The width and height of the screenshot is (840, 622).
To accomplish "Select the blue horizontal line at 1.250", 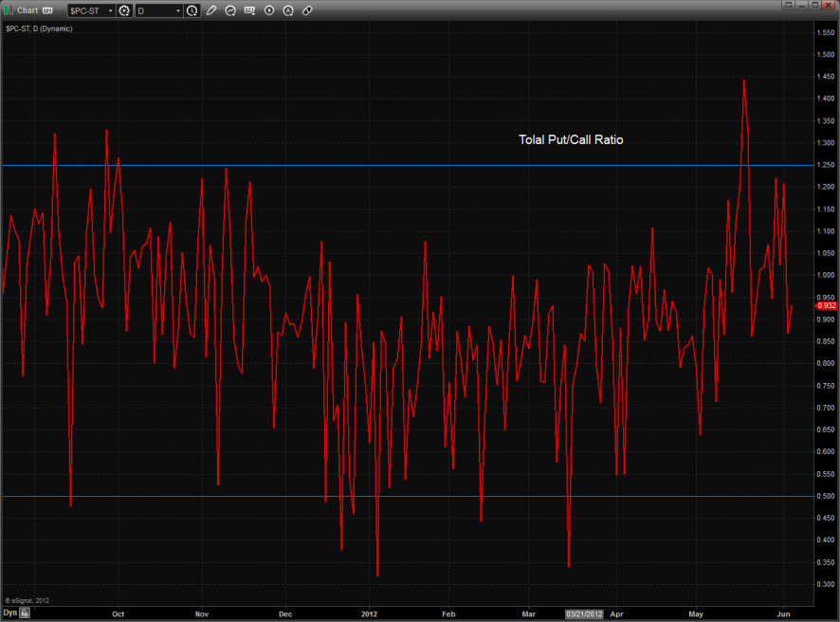I will click(x=379, y=165).
